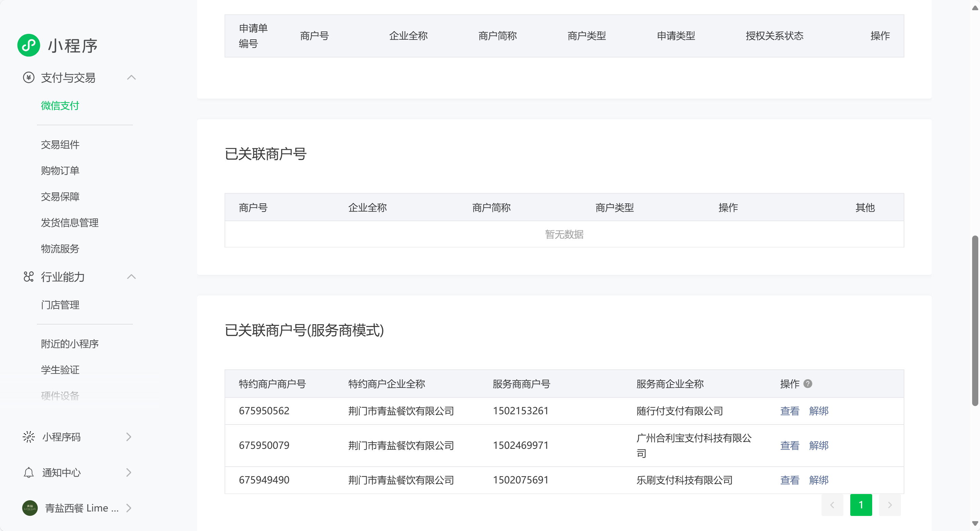Click the 小程序码 code icon
980x531 pixels.
pyautogui.click(x=28, y=437)
